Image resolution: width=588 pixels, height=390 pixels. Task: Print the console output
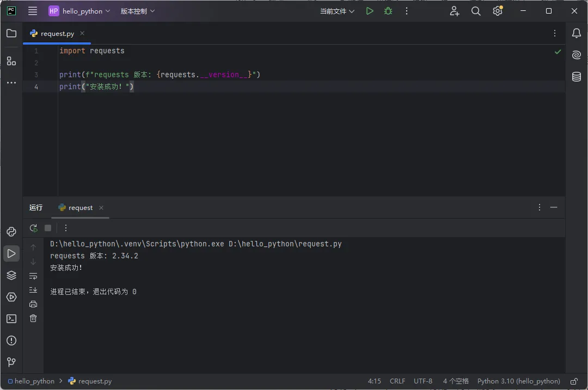coord(33,304)
